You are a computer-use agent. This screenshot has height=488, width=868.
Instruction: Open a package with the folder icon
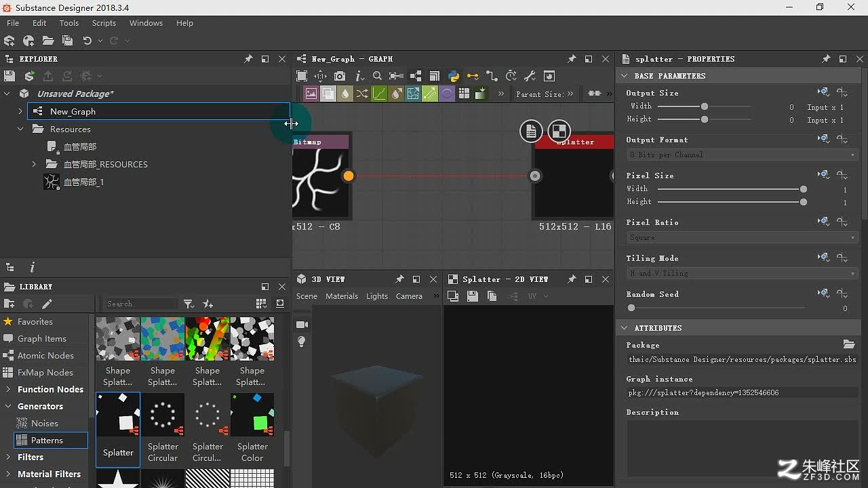[48, 41]
